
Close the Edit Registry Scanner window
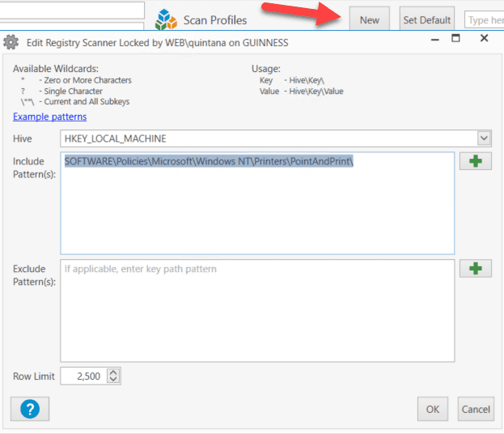[484, 38]
